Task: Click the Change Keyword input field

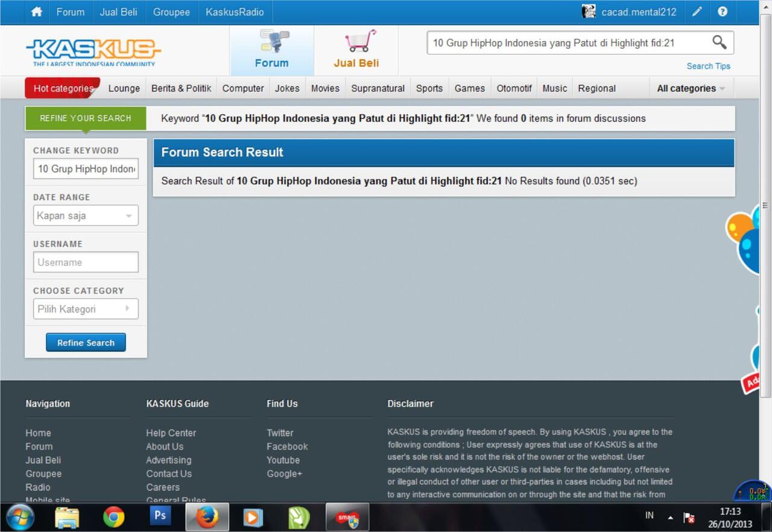Action: tap(86, 168)
